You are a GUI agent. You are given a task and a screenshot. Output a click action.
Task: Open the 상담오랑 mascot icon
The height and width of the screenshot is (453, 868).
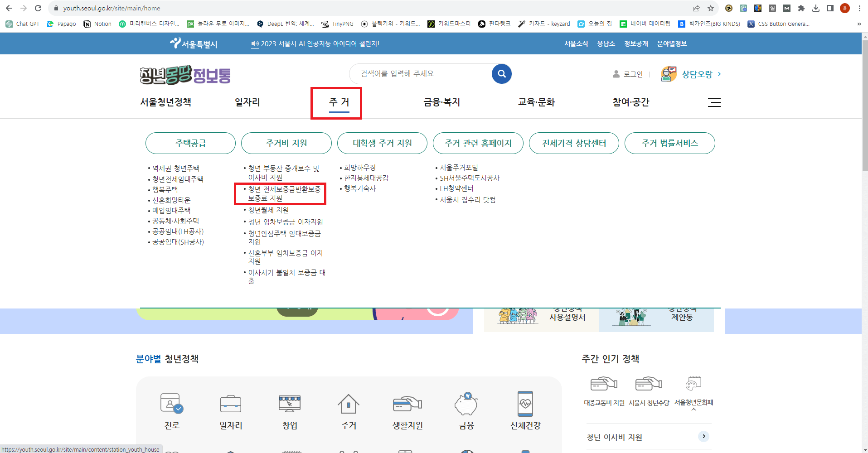pyautogui.click(x=667, y=74)
